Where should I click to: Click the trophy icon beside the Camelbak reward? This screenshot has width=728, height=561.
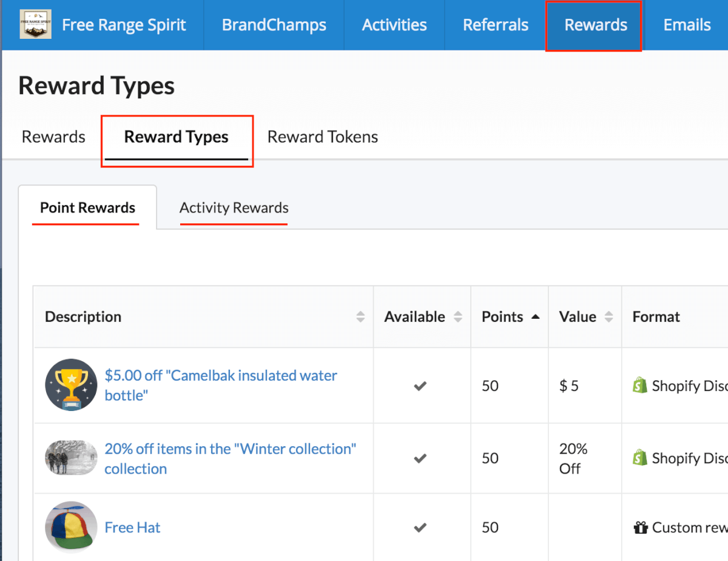pos(70,386)
